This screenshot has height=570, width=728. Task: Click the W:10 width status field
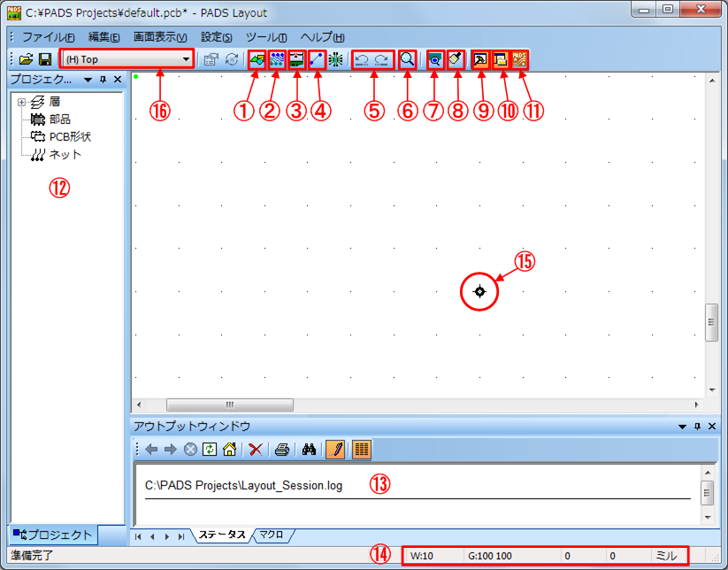[433, 556]
